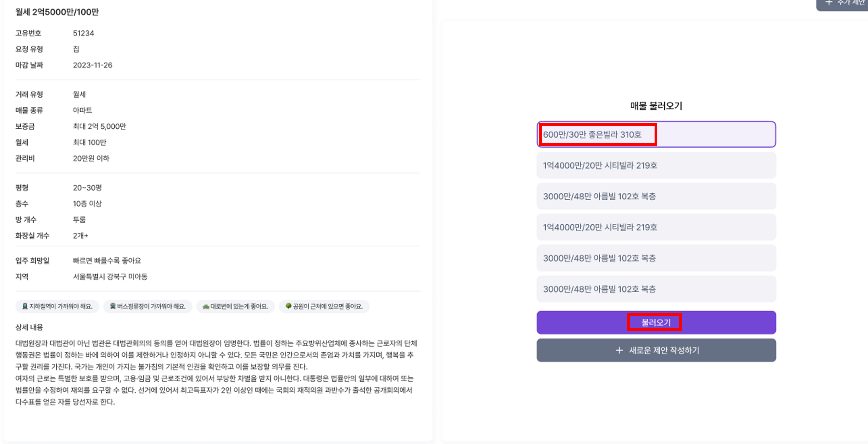Click the 지역 value 서울특별시 강북구 미아동
Image resolution: width=868 pixels, height=444 pixels.
tap(110, 277)
